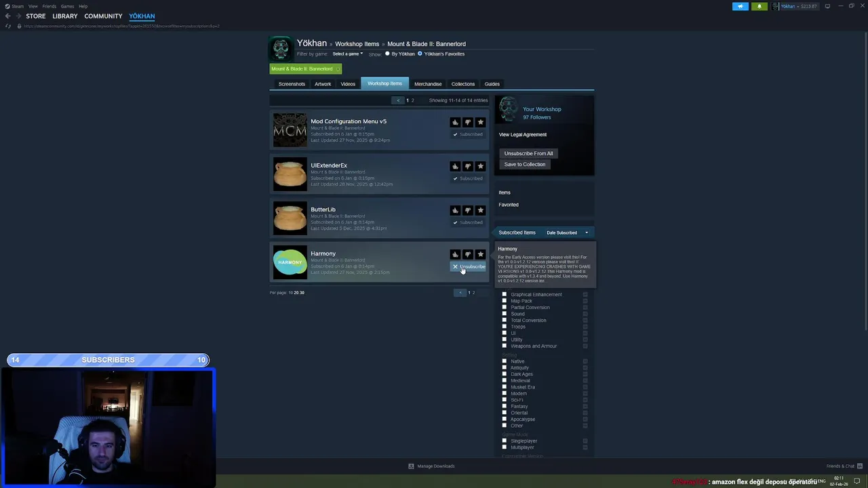Open View Legal Agreement link

point(523,134)
